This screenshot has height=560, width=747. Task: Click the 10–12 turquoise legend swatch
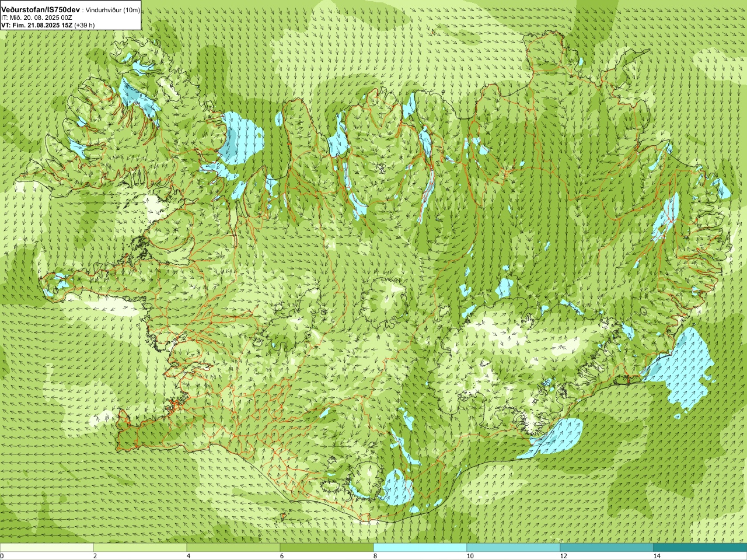(x=514, y=548)
